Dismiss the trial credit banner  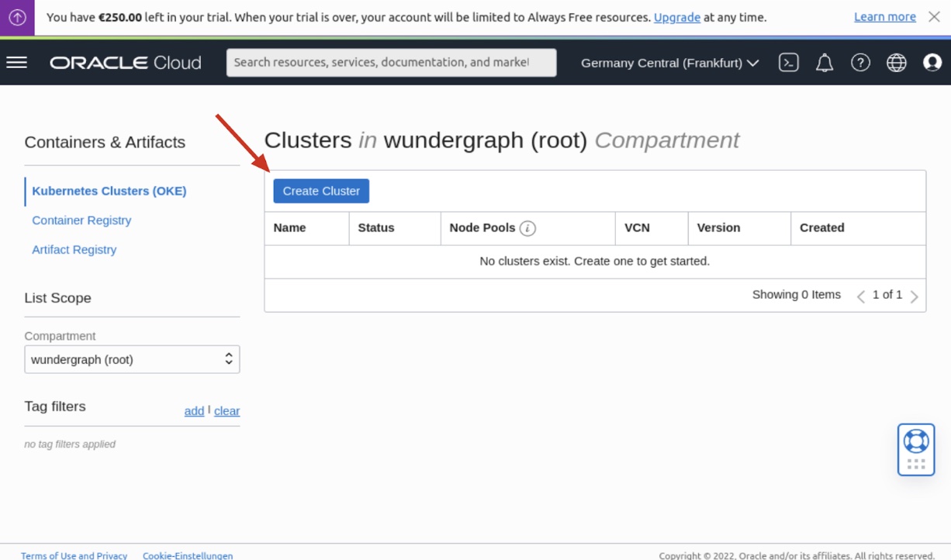(934, 16)
